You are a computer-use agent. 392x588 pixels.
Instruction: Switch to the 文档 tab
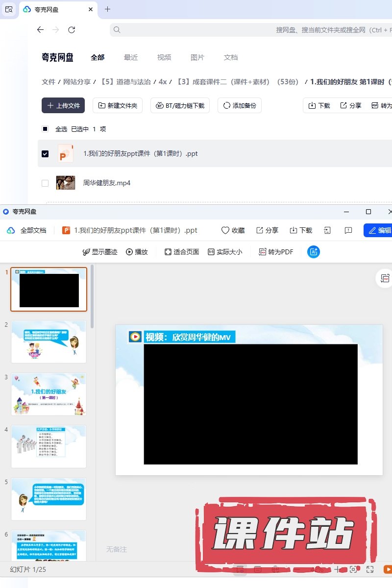[231, 57]
